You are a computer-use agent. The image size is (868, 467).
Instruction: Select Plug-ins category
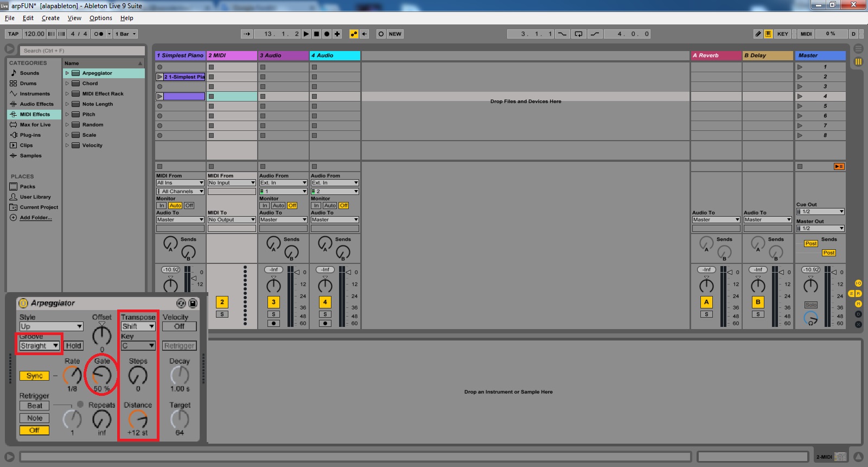30,135
